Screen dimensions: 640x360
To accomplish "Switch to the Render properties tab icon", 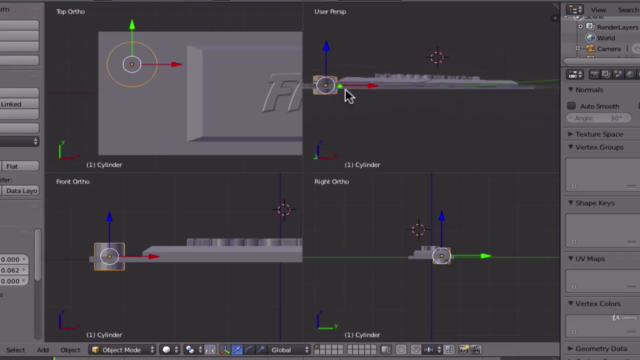I will (594, 74).
